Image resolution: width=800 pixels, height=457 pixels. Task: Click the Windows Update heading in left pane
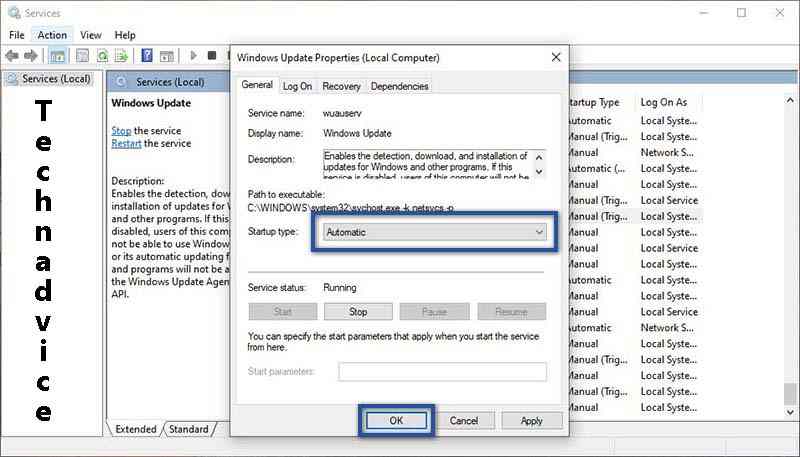click(151, 103)
